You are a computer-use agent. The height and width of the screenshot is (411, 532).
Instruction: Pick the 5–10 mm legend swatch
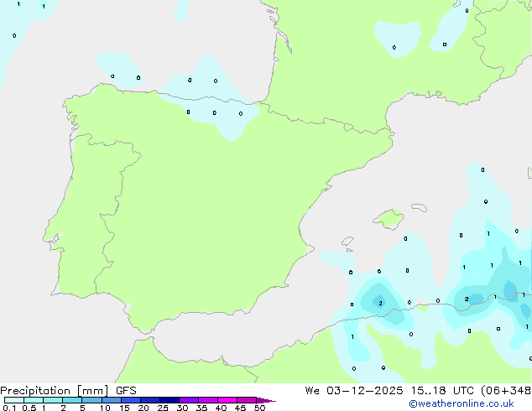pyautogui.click(x=91, y=400)
